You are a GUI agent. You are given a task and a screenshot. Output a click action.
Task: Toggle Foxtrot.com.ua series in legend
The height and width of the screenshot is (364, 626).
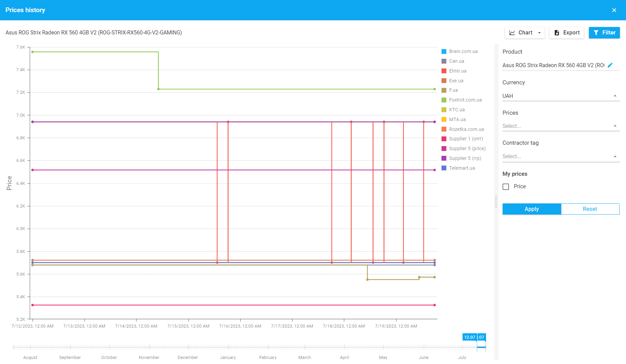coord(465,100)
